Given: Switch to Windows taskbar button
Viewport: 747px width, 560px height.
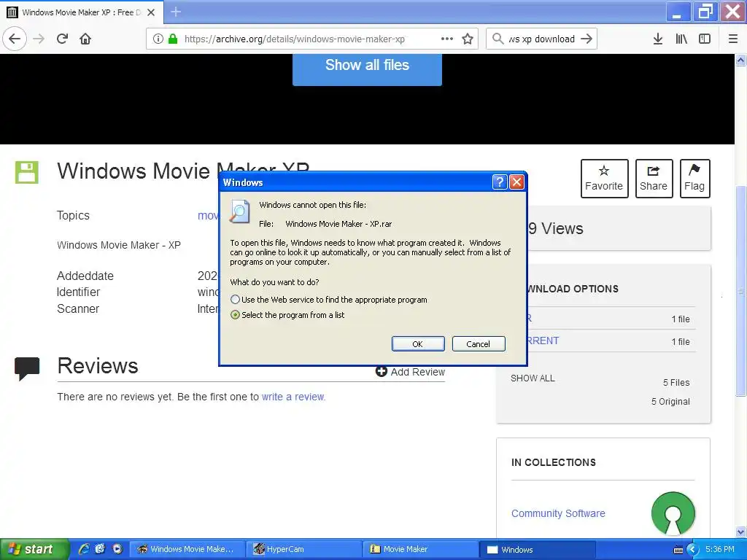Looking at the screenshot, I should 538,549.
